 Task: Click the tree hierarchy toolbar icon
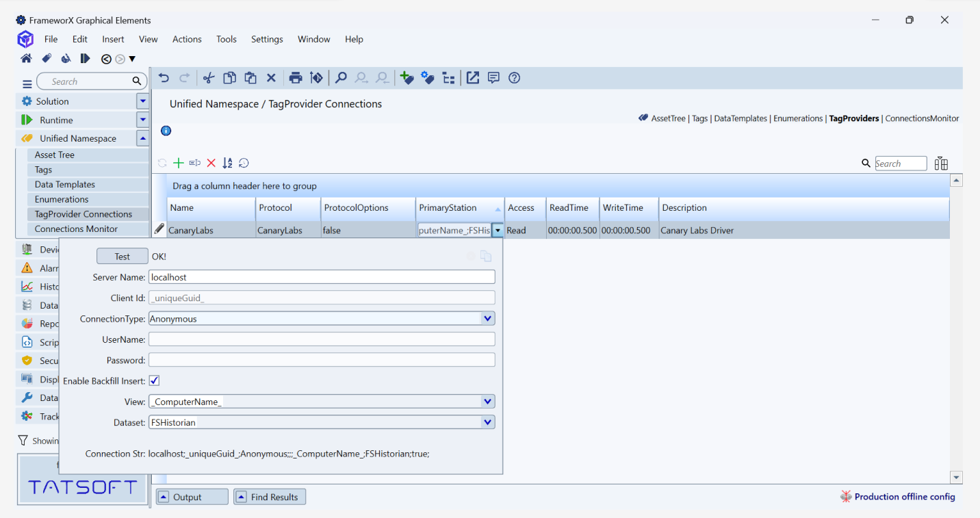coord(449,78)
